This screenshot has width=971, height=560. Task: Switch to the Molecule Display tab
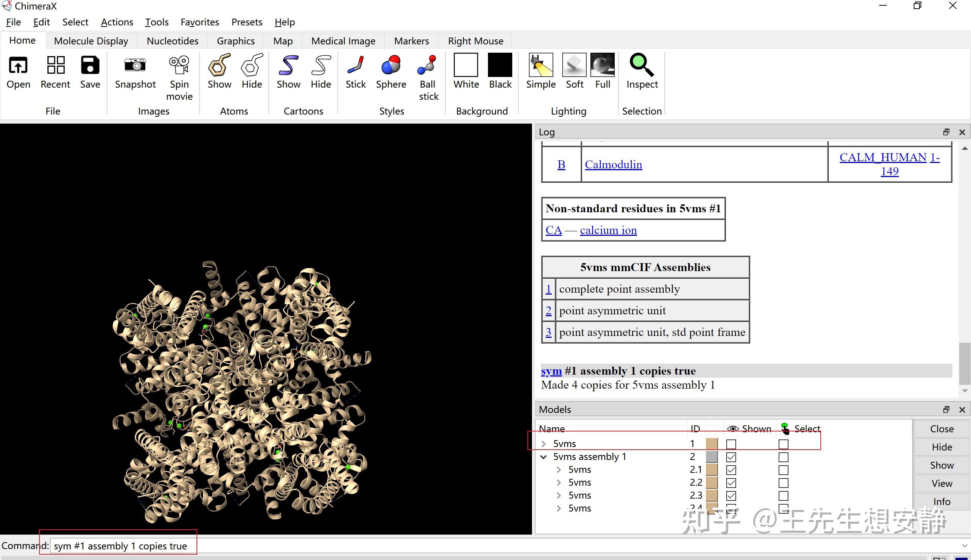pos(91,41)
